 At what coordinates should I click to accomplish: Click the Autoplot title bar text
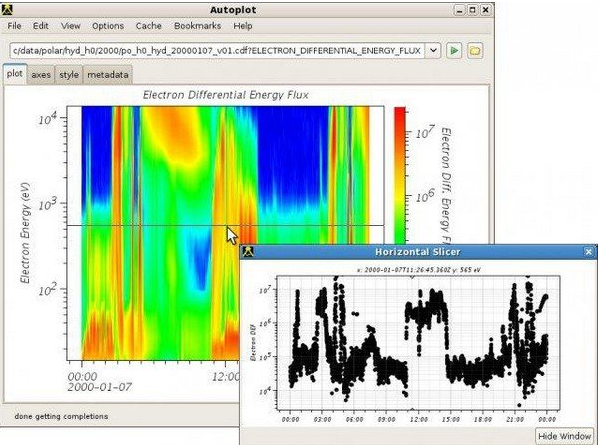[x=233, y=10]
